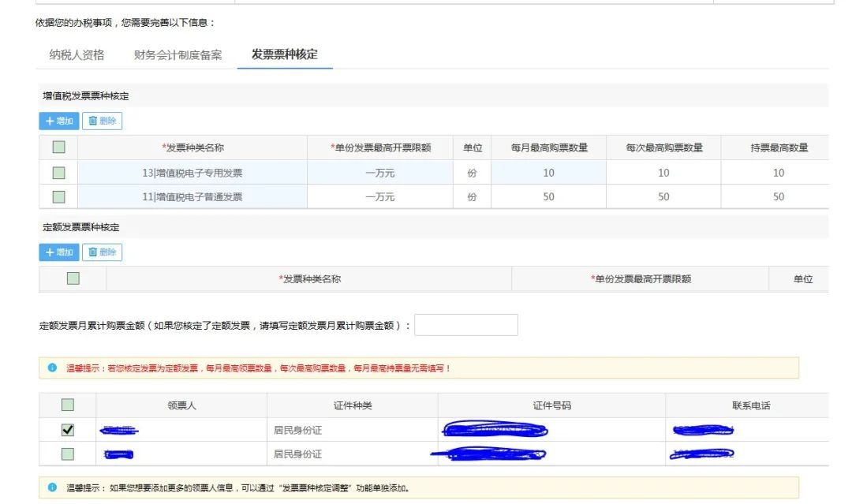The height and width of the screenshot is (504, 852).
Task: Click the 定额发票月累计购票金额 input field
Action: pos(465,325)
